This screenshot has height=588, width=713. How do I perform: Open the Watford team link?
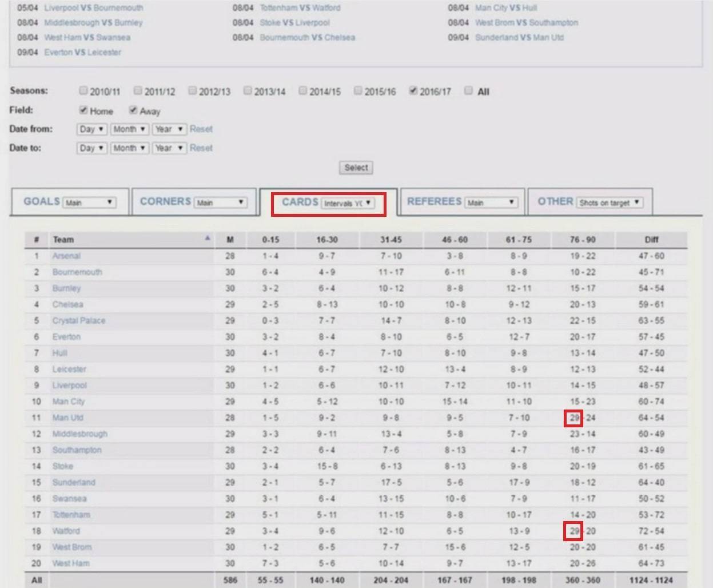click(x=66, y=531)
